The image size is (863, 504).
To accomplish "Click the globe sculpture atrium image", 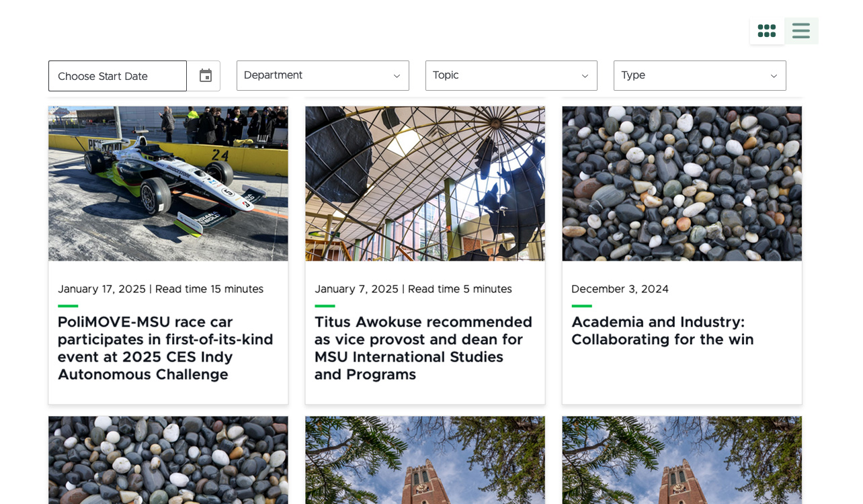I will point(425,183).
